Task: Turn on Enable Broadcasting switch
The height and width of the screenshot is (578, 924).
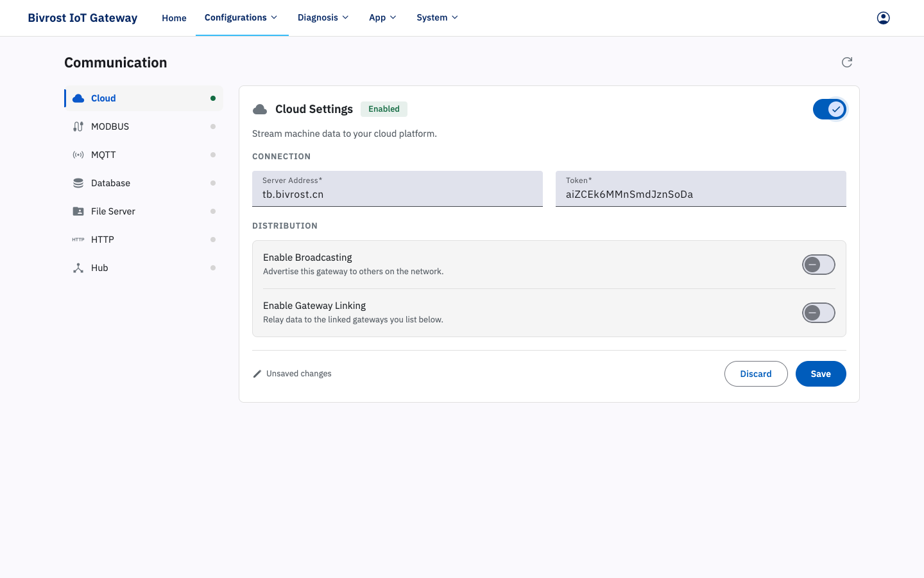Action: point(819,265)
